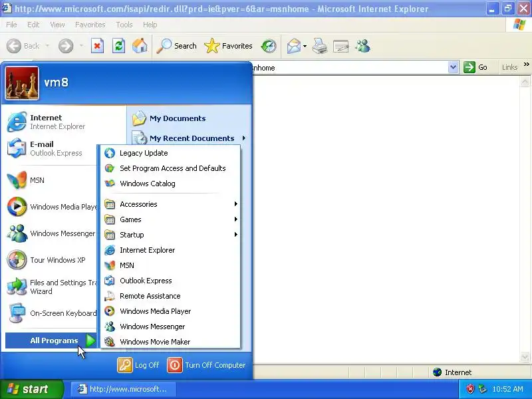Click the network connection tray icon
Viewport: 532px width, 399px height.
tap(482, 389)
